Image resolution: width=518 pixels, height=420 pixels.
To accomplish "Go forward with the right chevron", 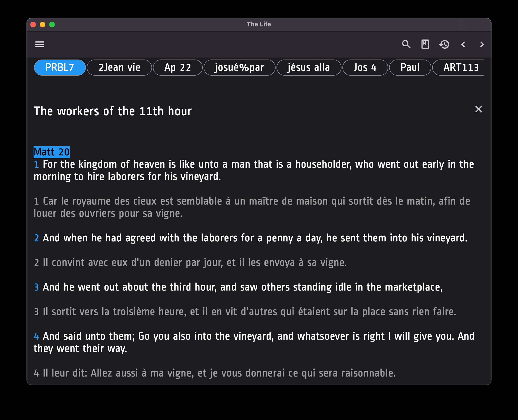I will click(x=482, y=44).
